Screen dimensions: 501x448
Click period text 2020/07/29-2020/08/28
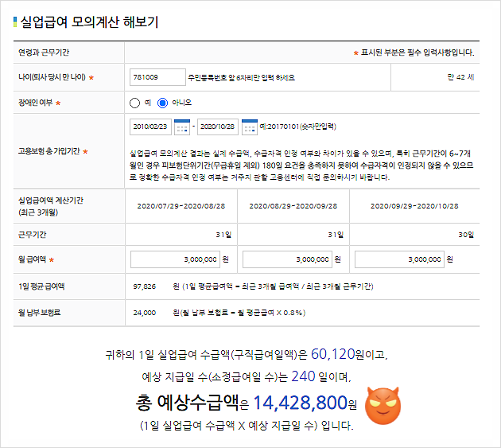tap(181, 206)
